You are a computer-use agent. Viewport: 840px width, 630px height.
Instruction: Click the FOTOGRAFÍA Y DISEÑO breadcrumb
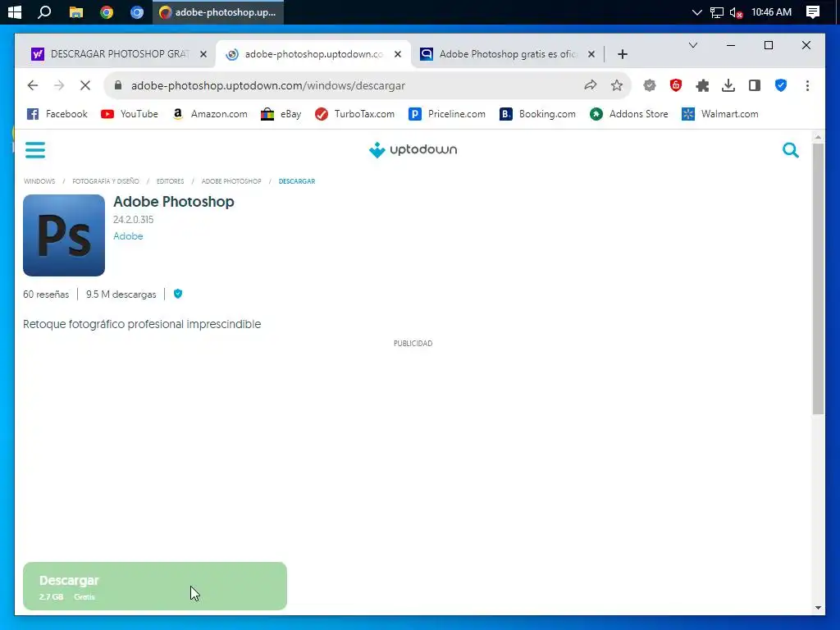(106, 181)
